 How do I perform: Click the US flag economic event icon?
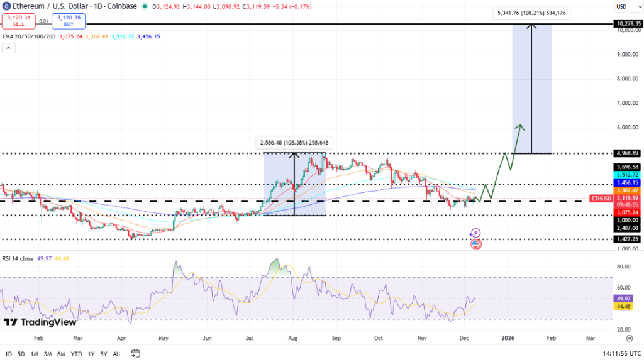475,244
